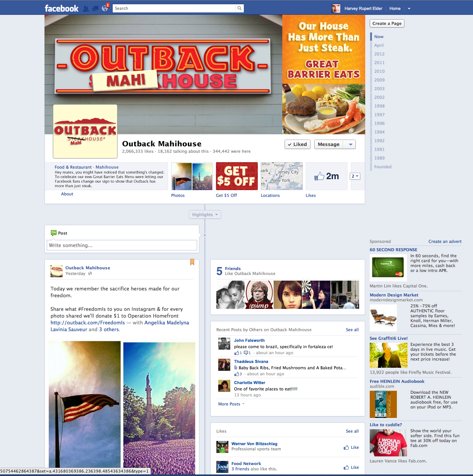Open the American flag photo in post
This screenshot has height=476, width=473.
tap(85, 407)
